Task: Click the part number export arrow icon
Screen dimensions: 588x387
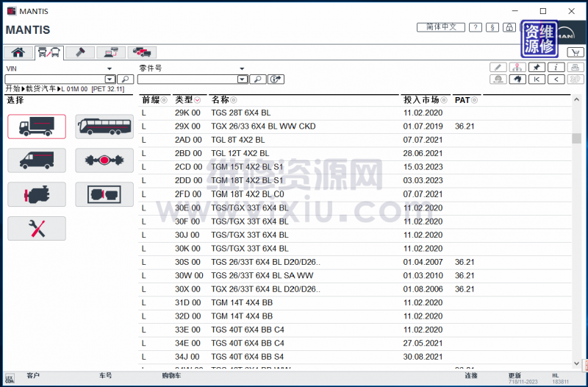Action: [x=276, y=79]
